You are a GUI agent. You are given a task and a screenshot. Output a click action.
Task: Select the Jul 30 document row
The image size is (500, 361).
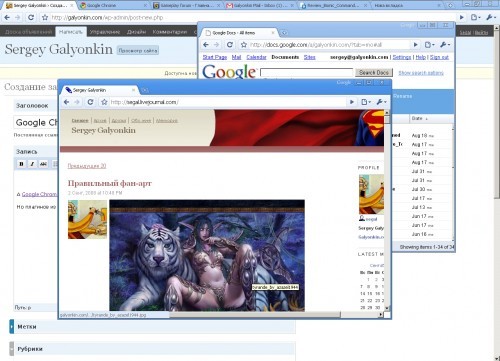pos(423,189)
